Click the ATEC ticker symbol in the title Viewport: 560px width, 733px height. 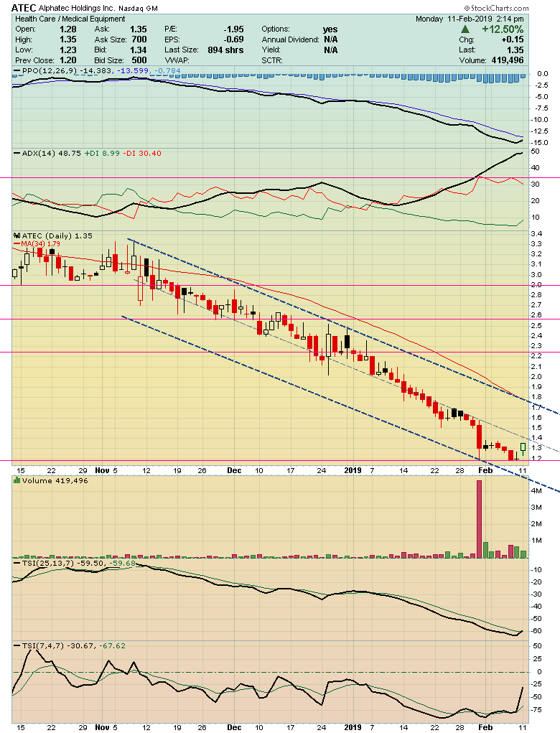(x=24, y=8)
